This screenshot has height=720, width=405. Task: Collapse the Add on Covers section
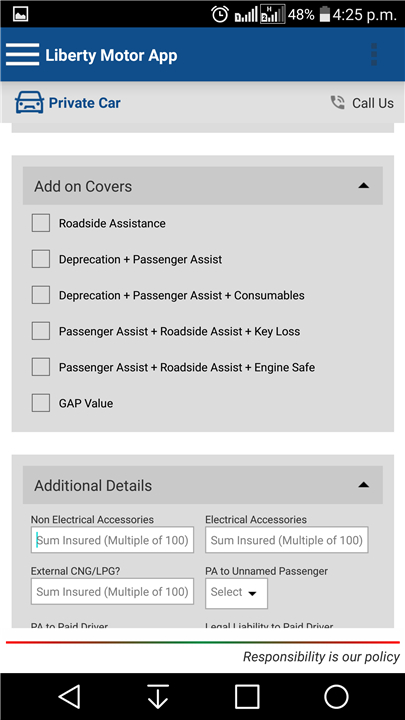pyautogui.click(x=364, y=186)
